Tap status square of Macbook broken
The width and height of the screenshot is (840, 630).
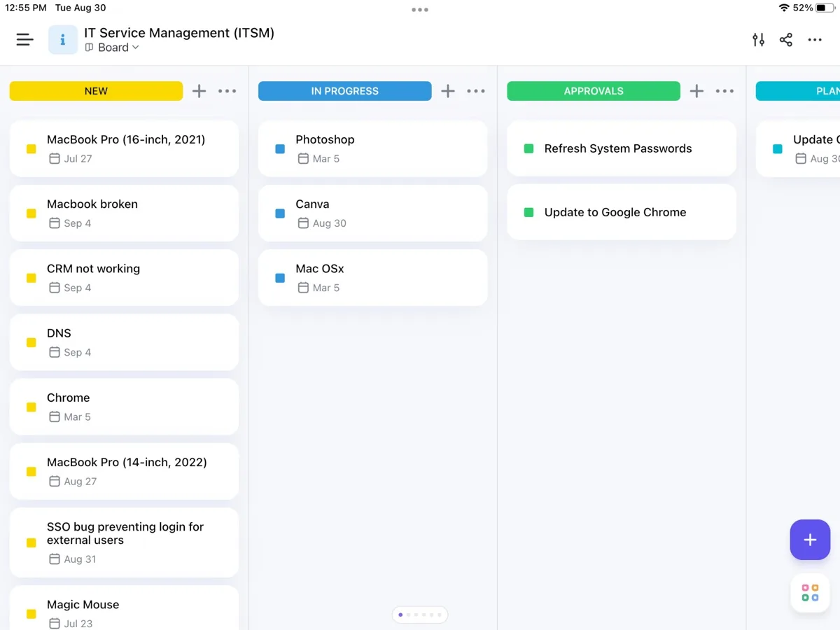[x=31, y=213]
